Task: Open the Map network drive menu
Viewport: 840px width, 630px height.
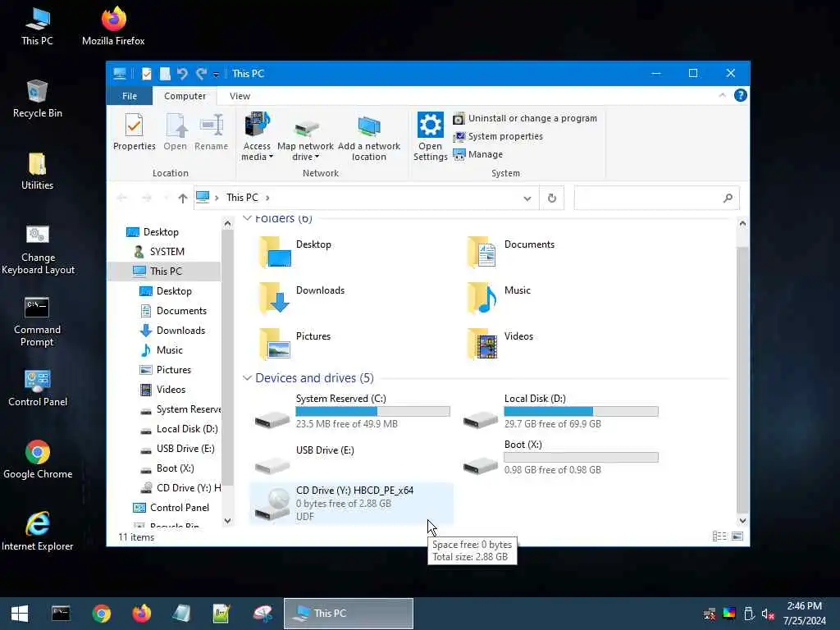Action: point(305,137)
